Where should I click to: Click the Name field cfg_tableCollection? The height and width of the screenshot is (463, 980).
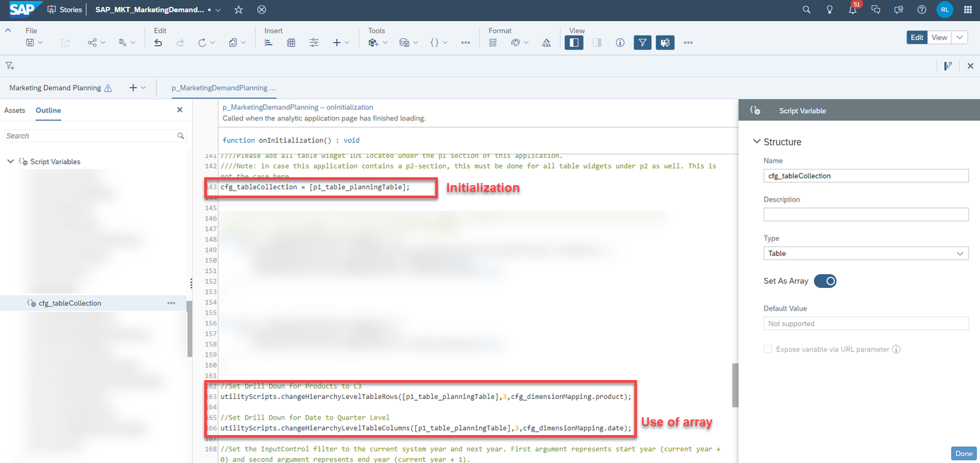[x=866, y=176]
